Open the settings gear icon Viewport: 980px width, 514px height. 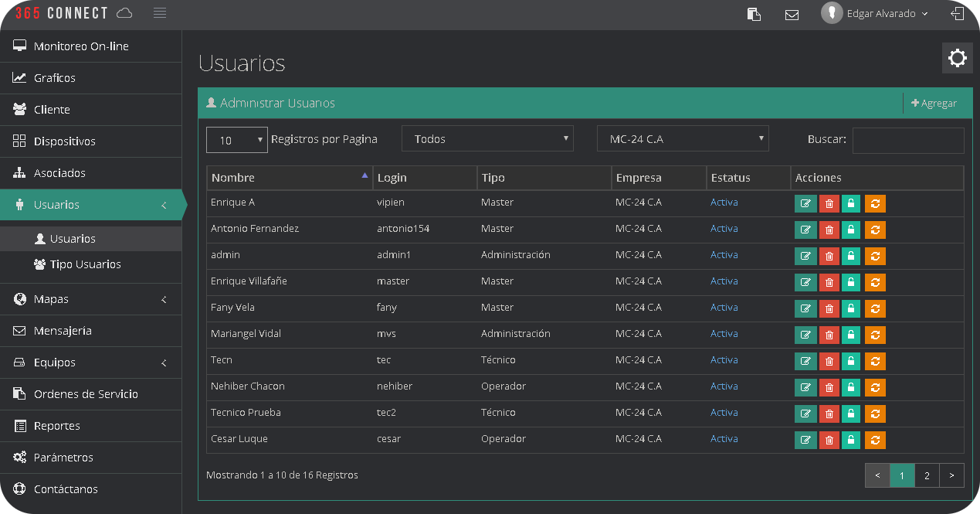point(958,58)
